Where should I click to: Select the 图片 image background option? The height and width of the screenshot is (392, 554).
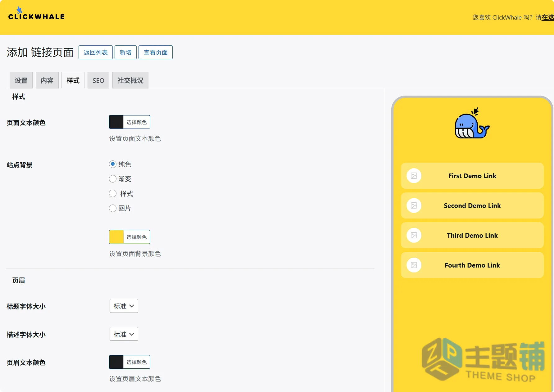113,208
